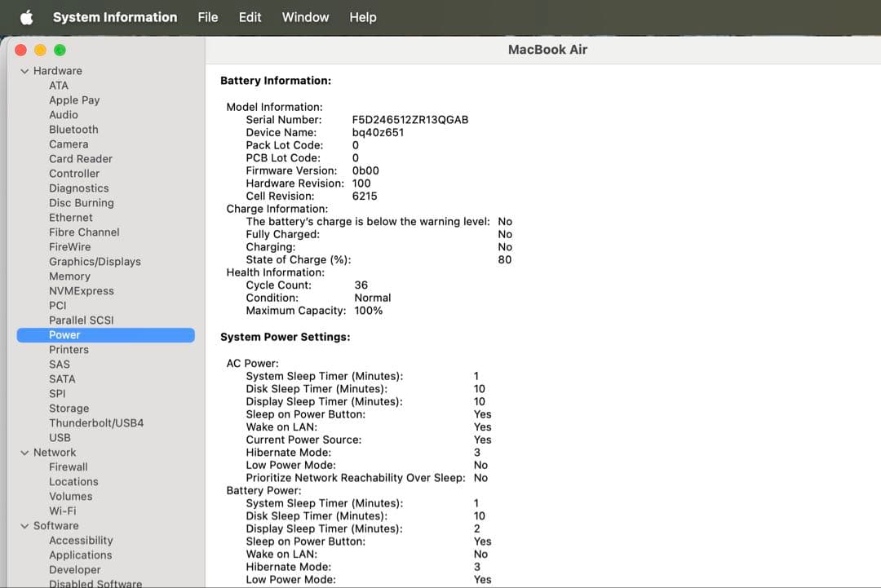The width and height of the screenshot is (881, 588).
Task: Open the System Information application menu
Action: tap(114, 17)
